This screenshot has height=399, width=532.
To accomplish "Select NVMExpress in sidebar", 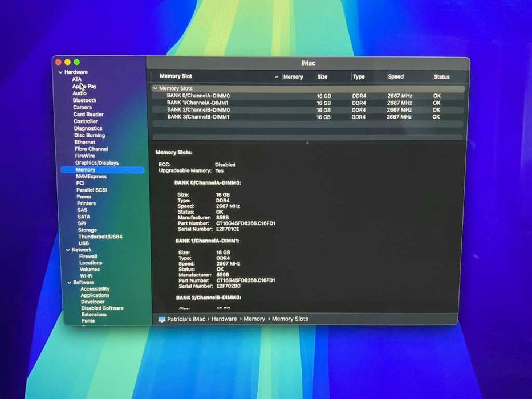I will (x=91, y=177).
